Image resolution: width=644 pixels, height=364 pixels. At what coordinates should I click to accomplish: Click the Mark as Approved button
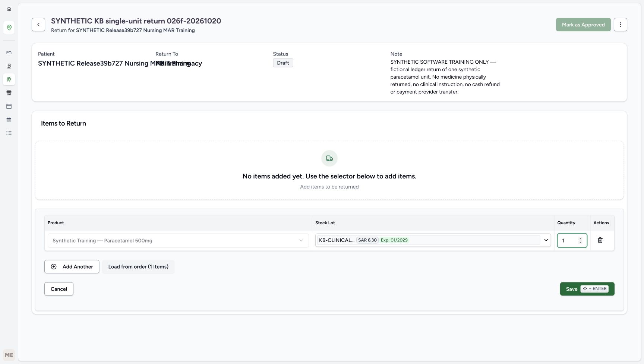[x=583, y=25]
